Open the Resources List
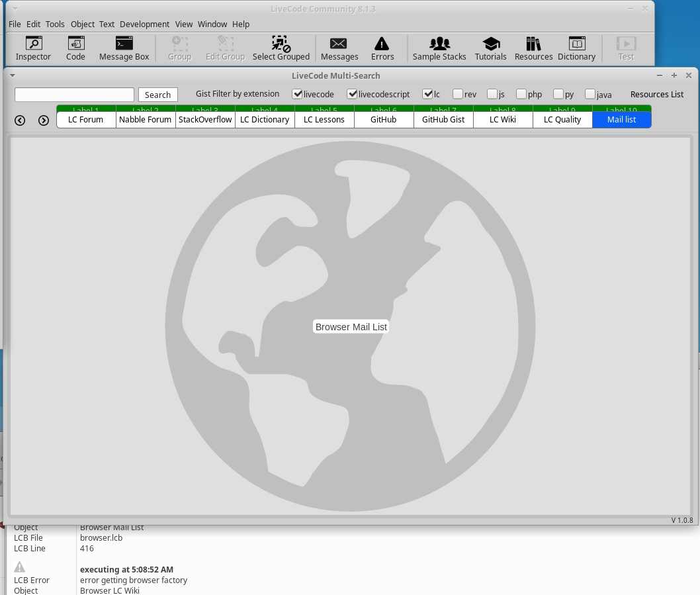Viewport: 700px width, 595px height. coord(656,95)
